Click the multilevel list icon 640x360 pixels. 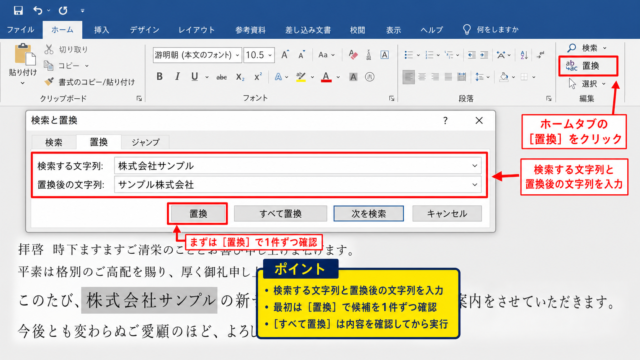449,55
